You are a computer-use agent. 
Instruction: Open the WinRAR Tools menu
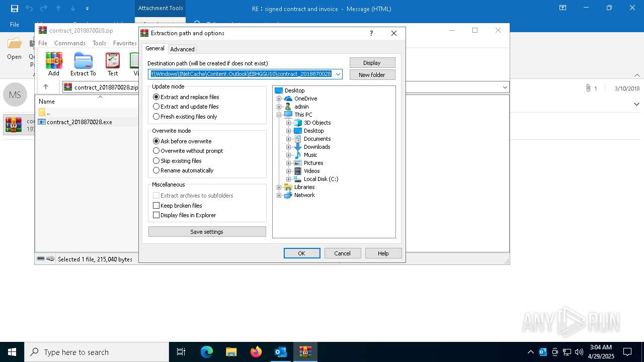pyautogui.click(x=99, y=43)
